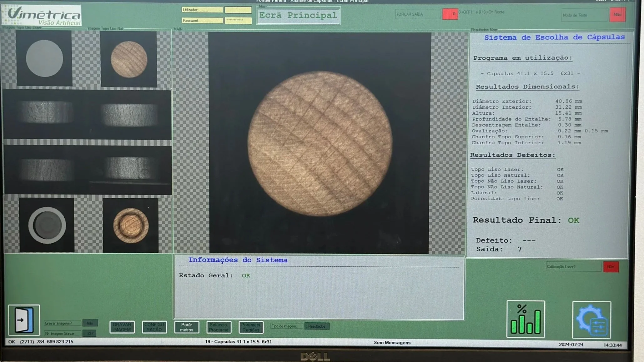Screen dimensions: 644x362
Task: Open Tipo de Imagem Resultados selector
Action: [317, 326]
